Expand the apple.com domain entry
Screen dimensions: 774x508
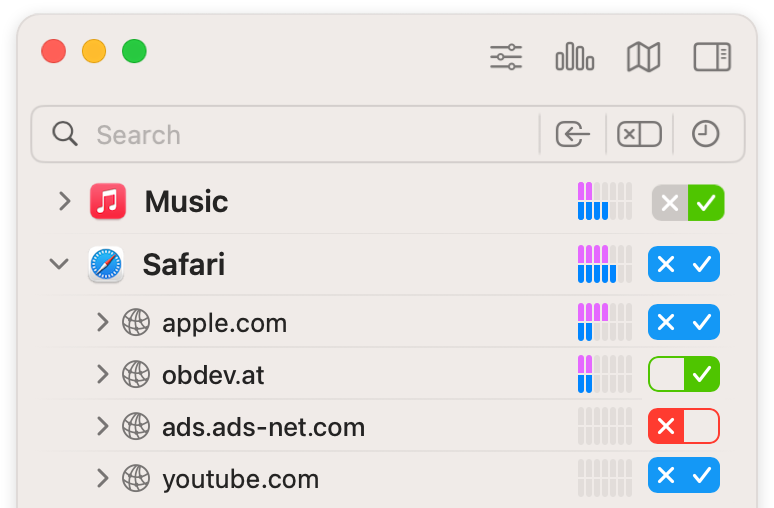point(102,322)
